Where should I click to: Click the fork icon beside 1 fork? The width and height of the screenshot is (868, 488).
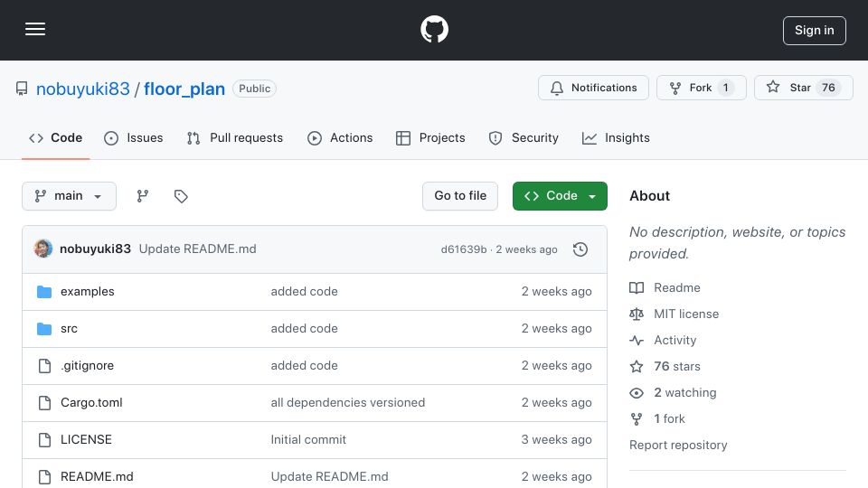(637, 418)
